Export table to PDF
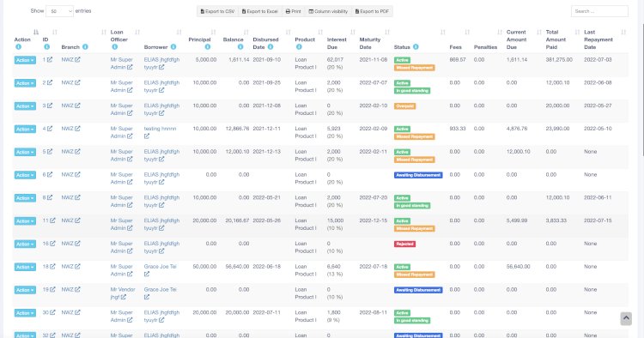The height and width of the screenshot is (338, 644). click(372, 11)
